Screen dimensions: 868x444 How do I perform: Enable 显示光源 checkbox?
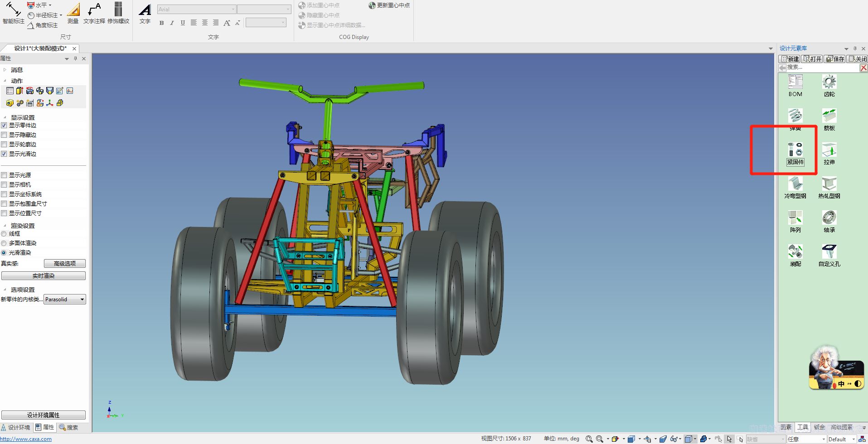pos(4,175)
